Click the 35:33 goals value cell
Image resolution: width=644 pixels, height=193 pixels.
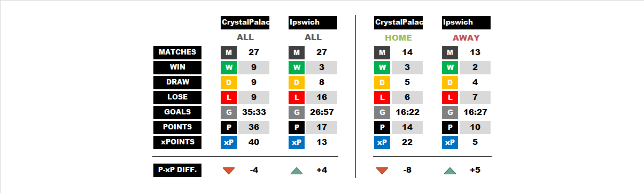coord(254,113)
